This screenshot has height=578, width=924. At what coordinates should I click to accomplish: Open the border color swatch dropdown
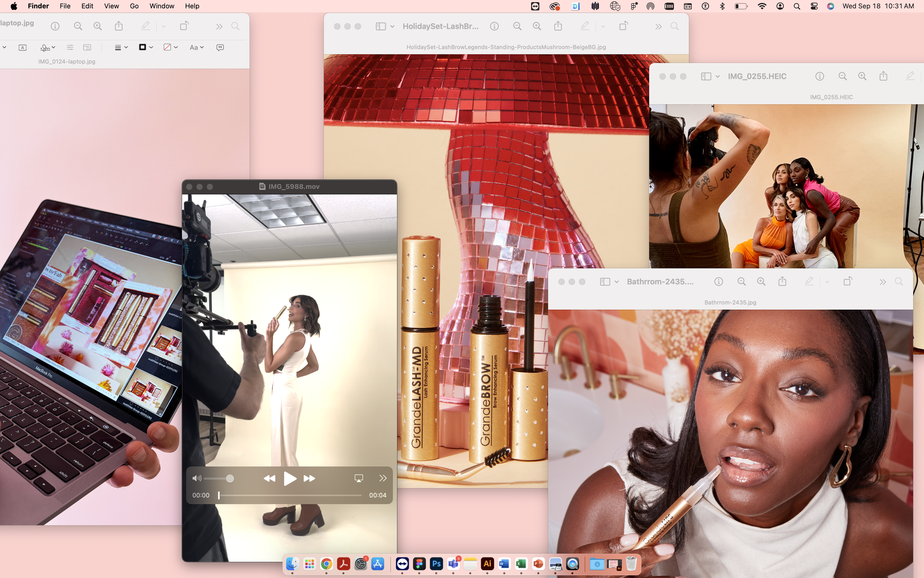click(x=146, y=47)
